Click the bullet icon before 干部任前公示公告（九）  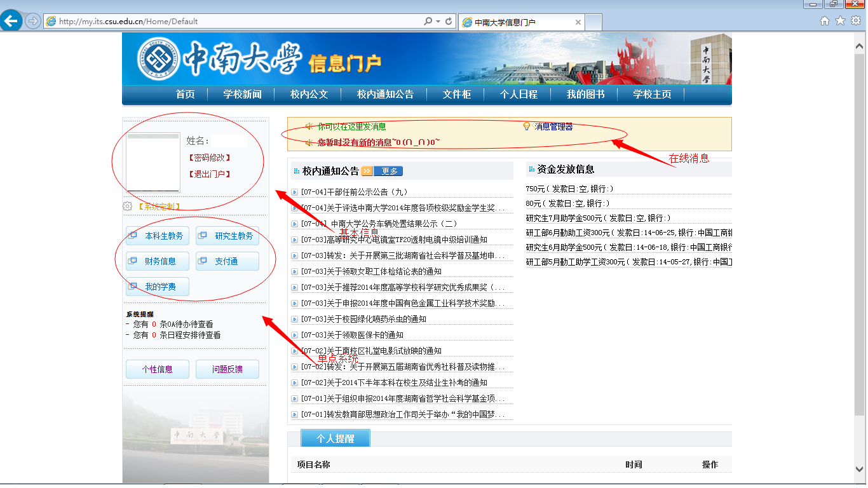(x=294, y=192)
